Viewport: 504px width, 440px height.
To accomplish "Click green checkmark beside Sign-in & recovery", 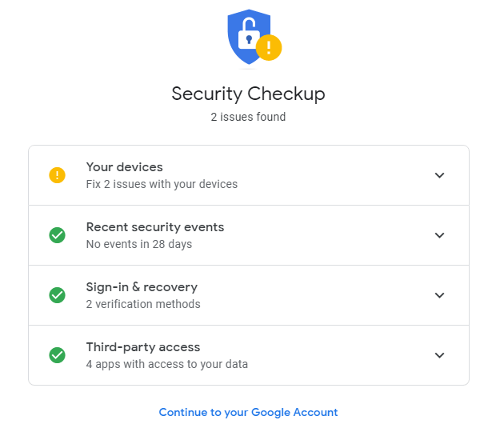I will coord(57,295).
